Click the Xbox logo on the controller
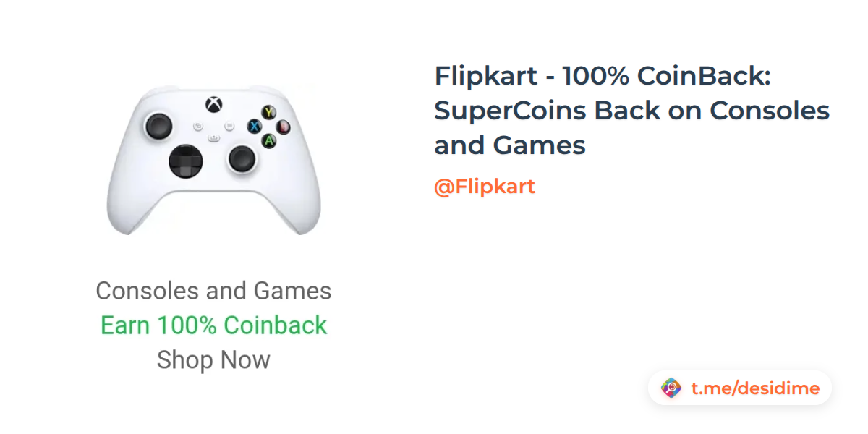 213,104
